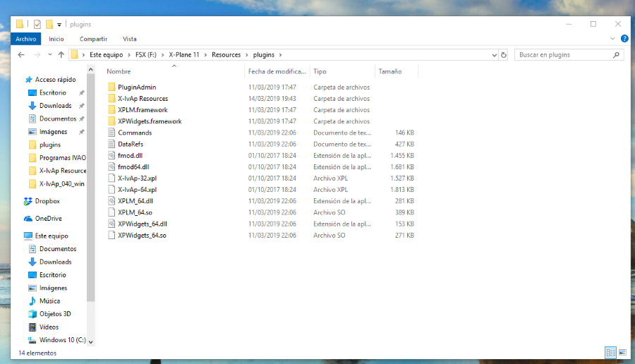Refresh the plugins folder view
Screen dimensions: 635x364
[504, 54]
